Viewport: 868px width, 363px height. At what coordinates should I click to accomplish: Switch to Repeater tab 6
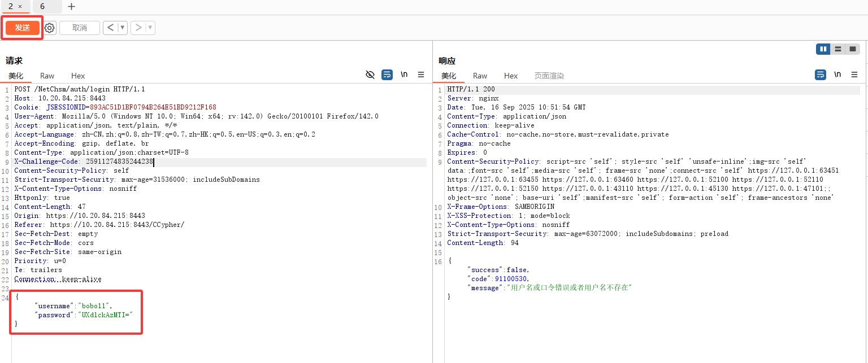42,6
